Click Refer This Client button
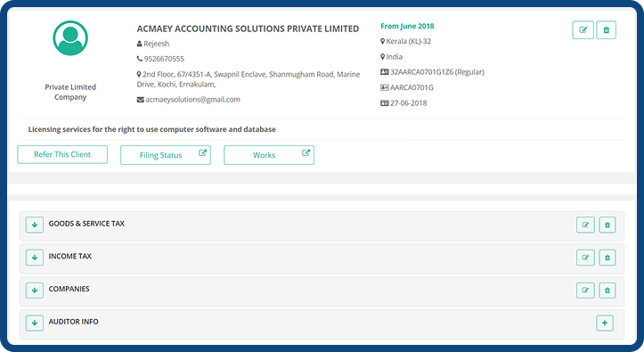 (62, 154)
